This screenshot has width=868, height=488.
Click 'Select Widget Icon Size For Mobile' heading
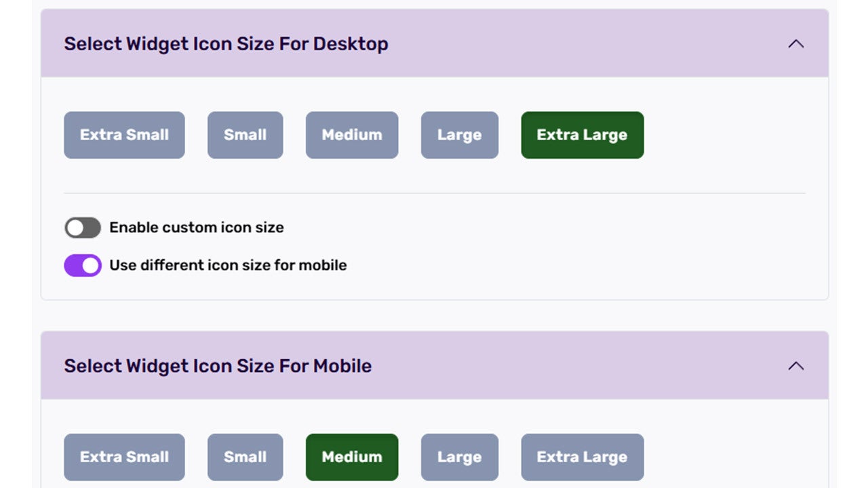(218, 366)
